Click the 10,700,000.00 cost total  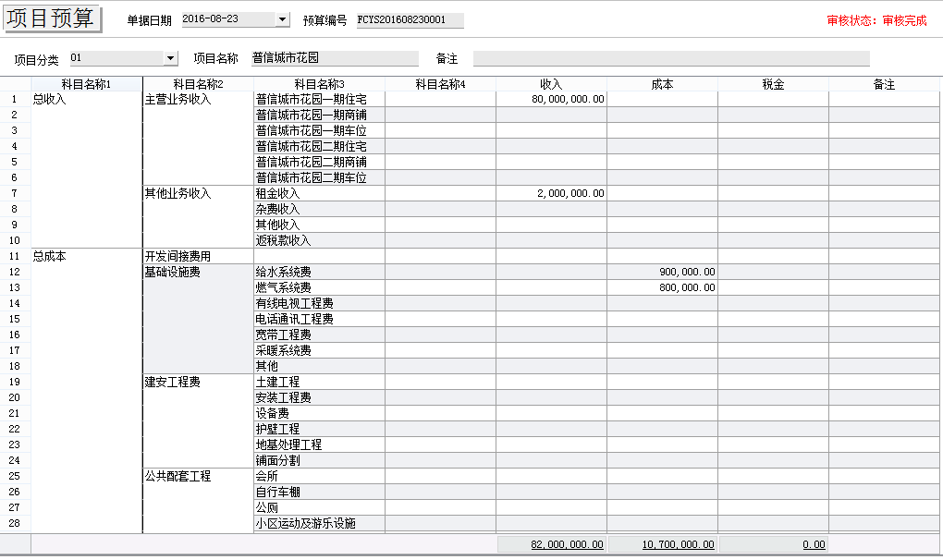pyautogui.click(x=662, y=544)
